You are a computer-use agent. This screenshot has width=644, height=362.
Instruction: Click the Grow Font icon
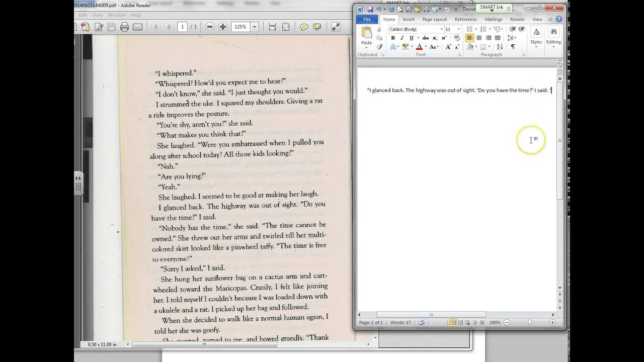coord(448,46)
